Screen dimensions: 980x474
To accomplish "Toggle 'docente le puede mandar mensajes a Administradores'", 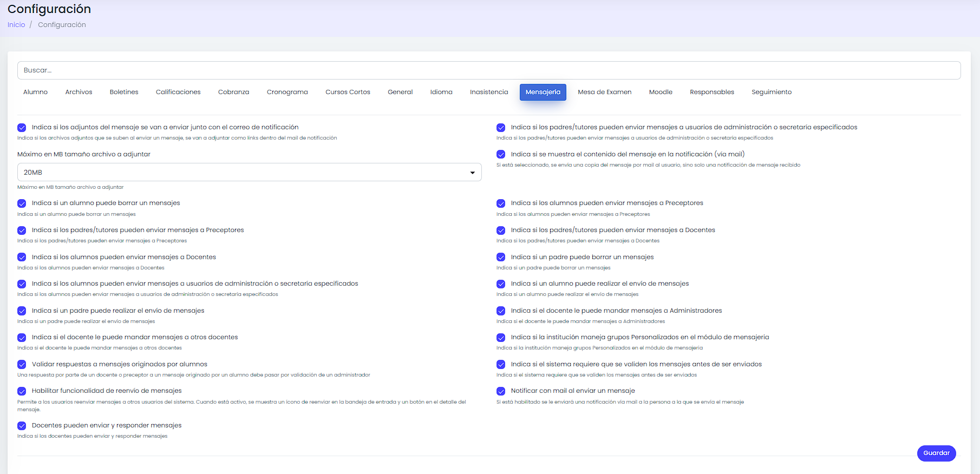I will point(501,311).
